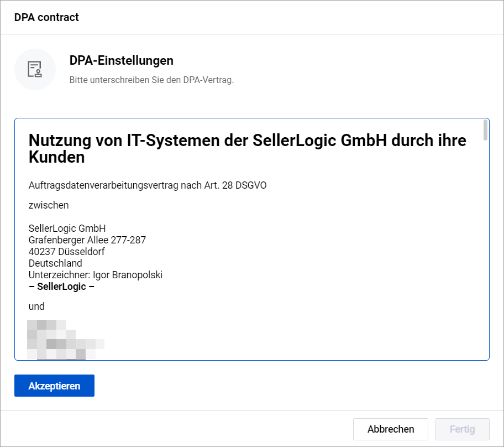Click the bold '– SellerLogic –' text
Image resolution: width=504 pixels, height=447 pixels.
pos(61,287)
